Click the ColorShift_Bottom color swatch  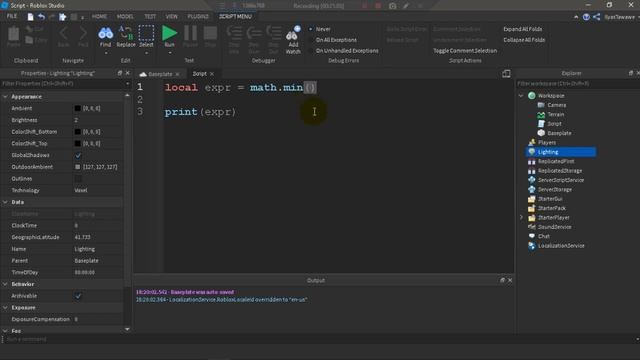78,132
